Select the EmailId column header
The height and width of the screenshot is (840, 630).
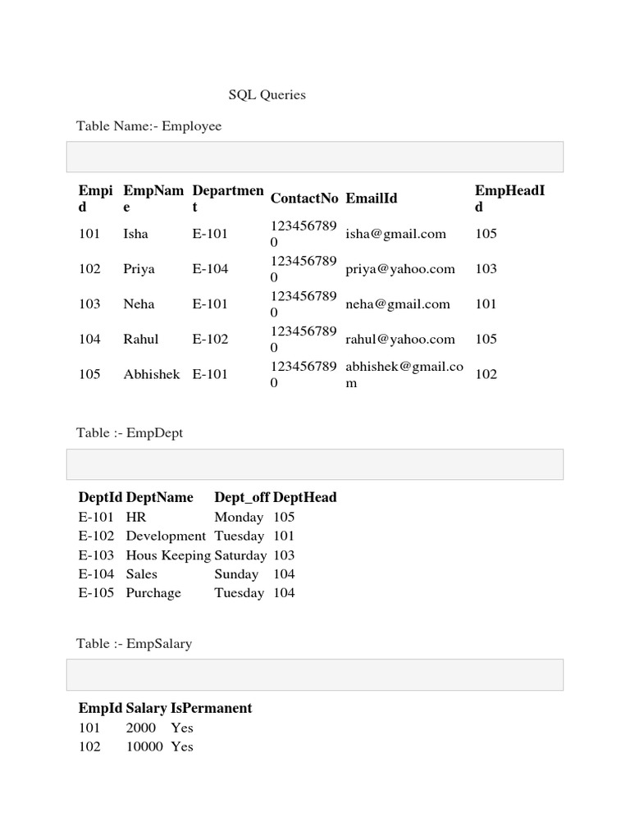[372, 199]
